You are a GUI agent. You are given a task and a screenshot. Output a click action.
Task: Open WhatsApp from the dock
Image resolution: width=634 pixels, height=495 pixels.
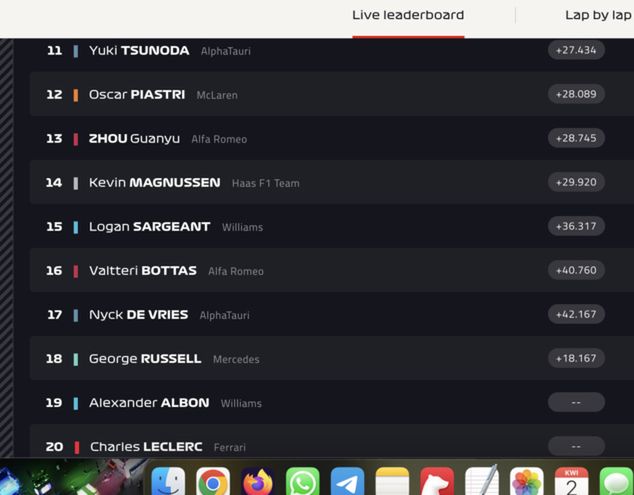[x=302, y=482]
